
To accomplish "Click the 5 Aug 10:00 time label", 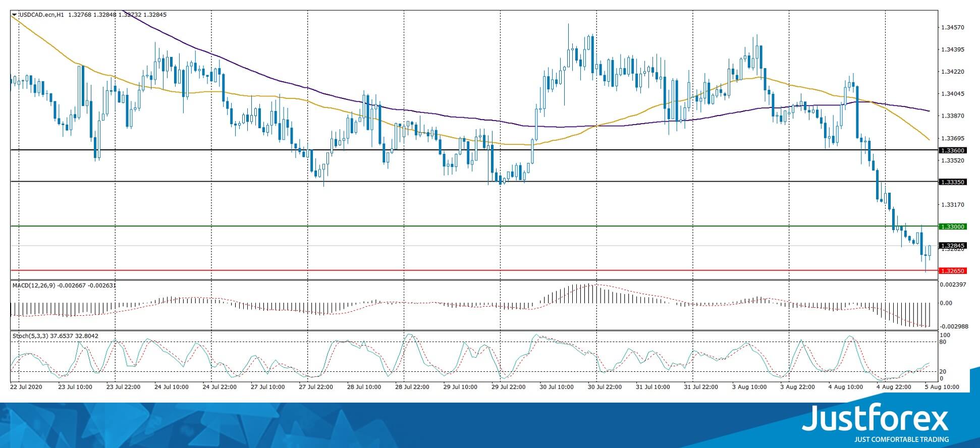I will (942, 387).
